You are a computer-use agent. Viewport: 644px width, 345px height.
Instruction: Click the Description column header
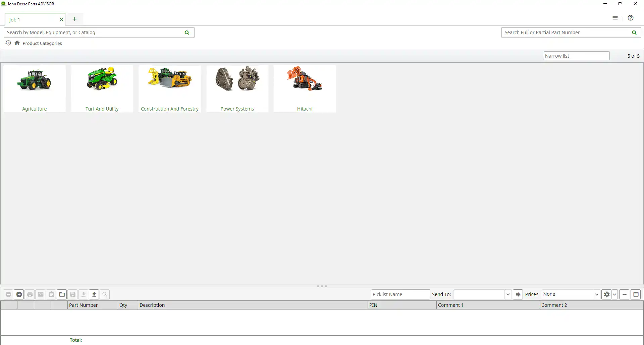point(253,305)
